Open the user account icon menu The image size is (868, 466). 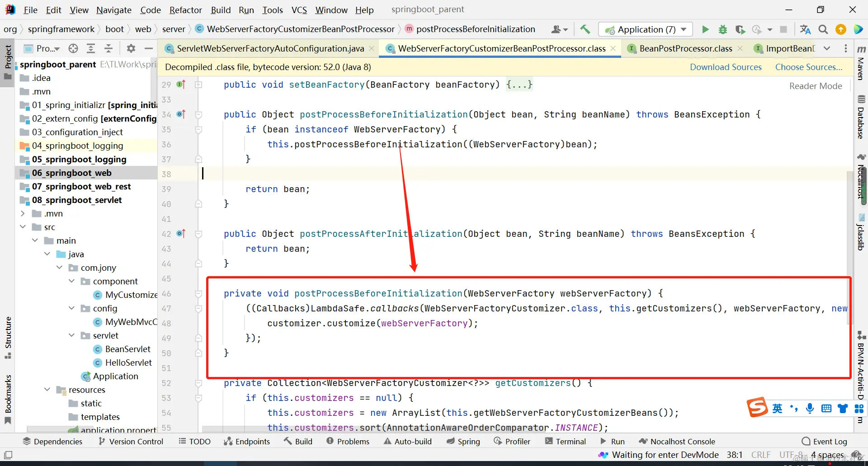coord(559,29)
